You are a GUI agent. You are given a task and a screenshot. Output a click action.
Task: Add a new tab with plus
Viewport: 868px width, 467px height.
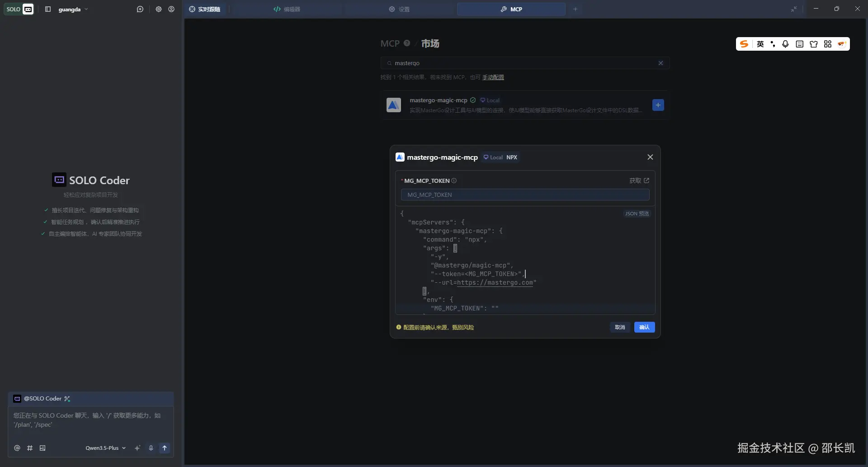coord(575,9)
